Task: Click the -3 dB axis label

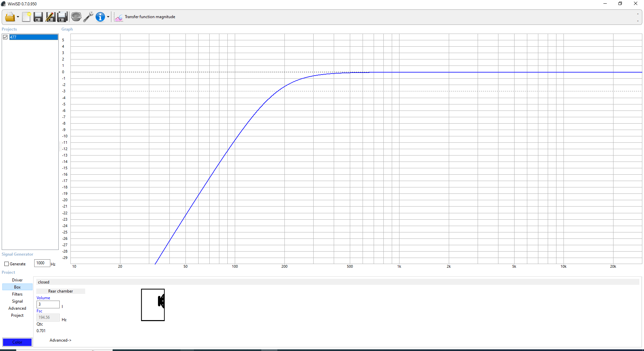Action: [64, 91]
